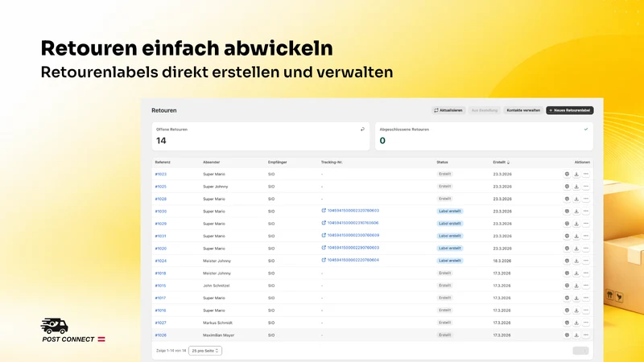
Task: Open tracking number link for return #1020
Action: click(350, 248)
